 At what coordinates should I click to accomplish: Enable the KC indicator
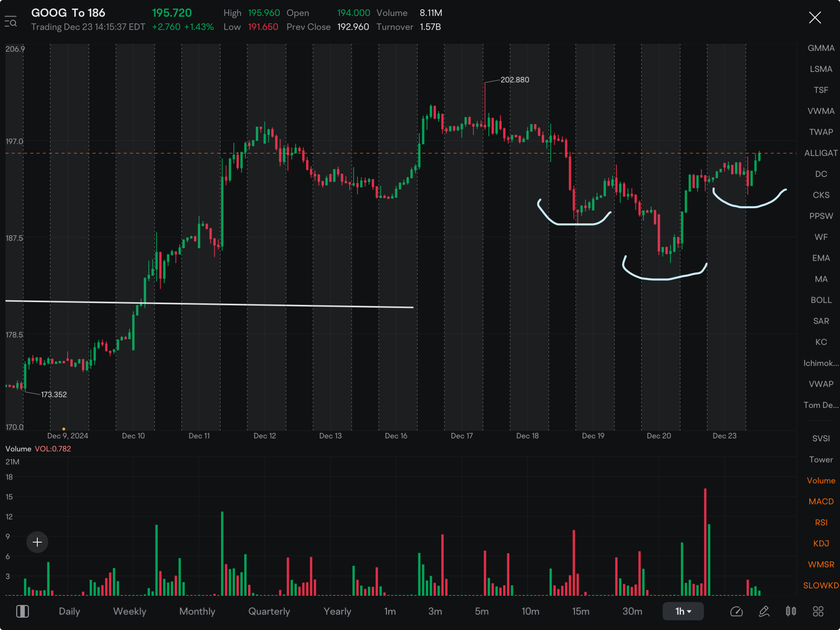[x=821, y=342]
